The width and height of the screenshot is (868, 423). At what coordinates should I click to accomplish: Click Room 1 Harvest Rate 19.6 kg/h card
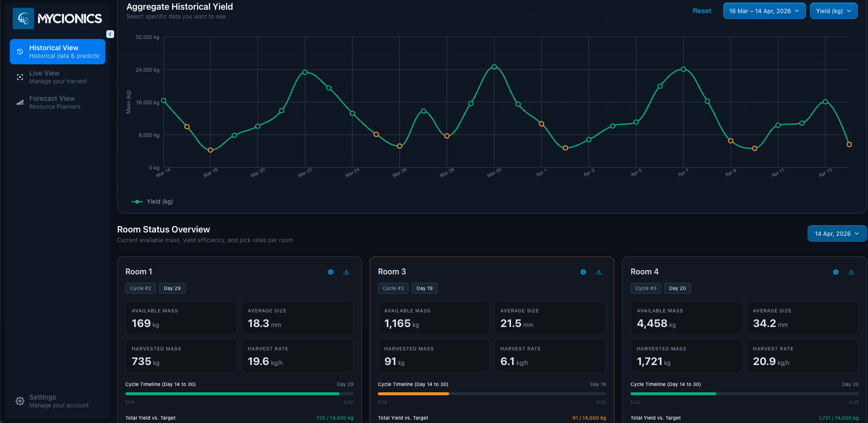tap(297, 356)
